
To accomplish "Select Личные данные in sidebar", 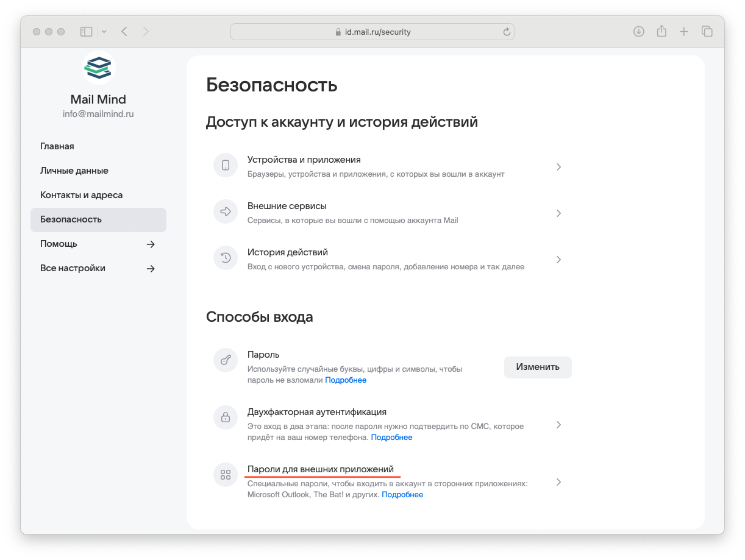I will 74,171.
